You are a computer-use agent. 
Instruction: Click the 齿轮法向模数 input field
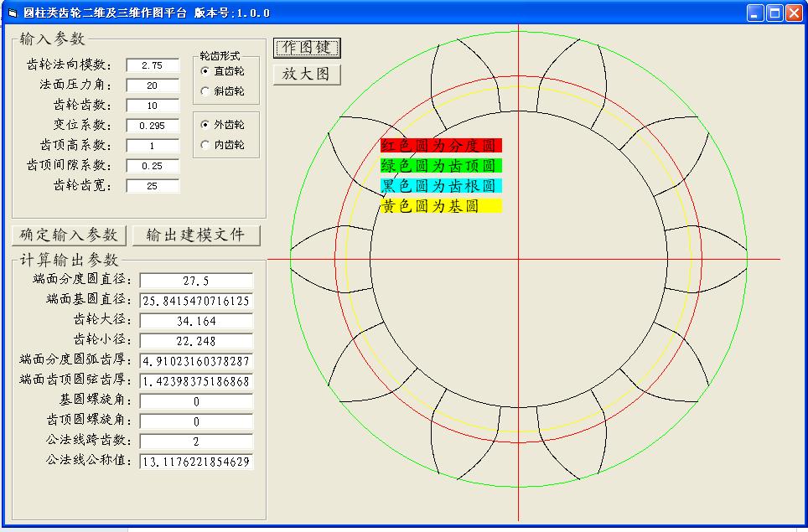point(153,65)
